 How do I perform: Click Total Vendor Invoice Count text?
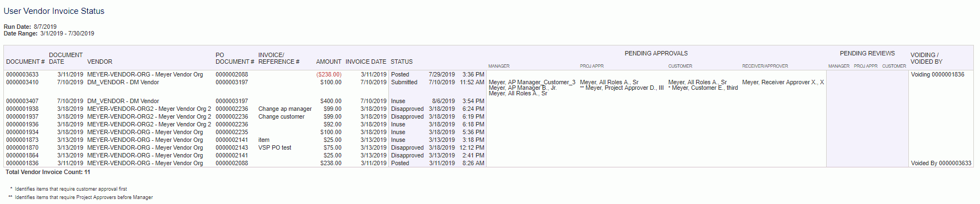pos(48,172)
